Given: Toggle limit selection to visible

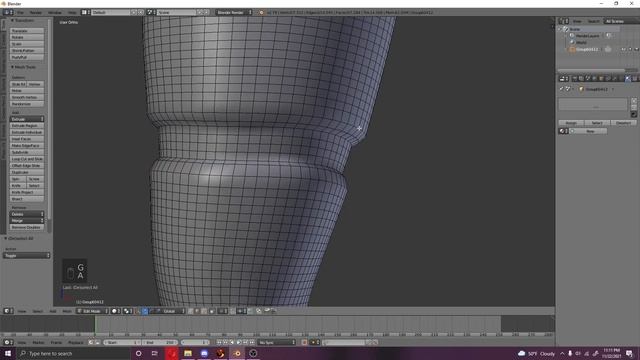Looking at the screenshot, I should (x=212, y=311).
